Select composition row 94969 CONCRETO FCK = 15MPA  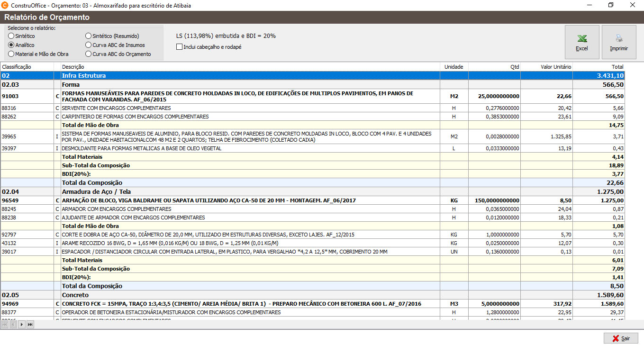[x=313, y=304]
